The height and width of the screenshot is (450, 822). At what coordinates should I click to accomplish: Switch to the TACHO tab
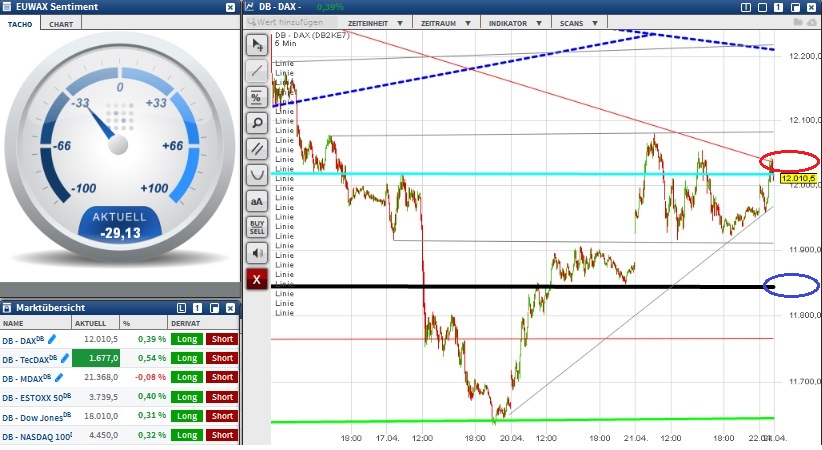(x=20, y=24)
